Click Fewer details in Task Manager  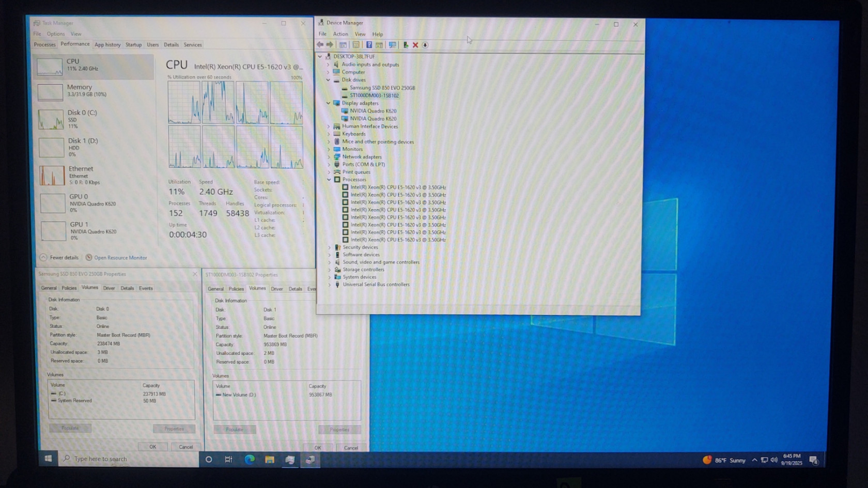[64, 258]
